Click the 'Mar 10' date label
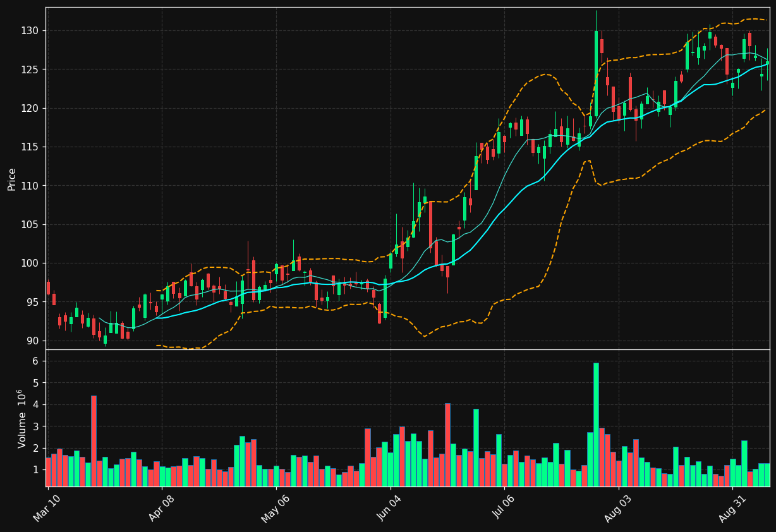Viewport: 776px width, 532px height. 47,509
